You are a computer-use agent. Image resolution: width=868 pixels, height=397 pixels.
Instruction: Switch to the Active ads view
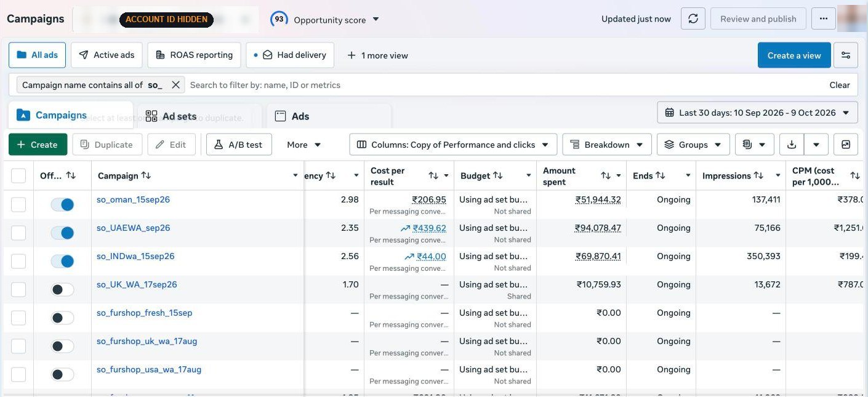[107, 55]
